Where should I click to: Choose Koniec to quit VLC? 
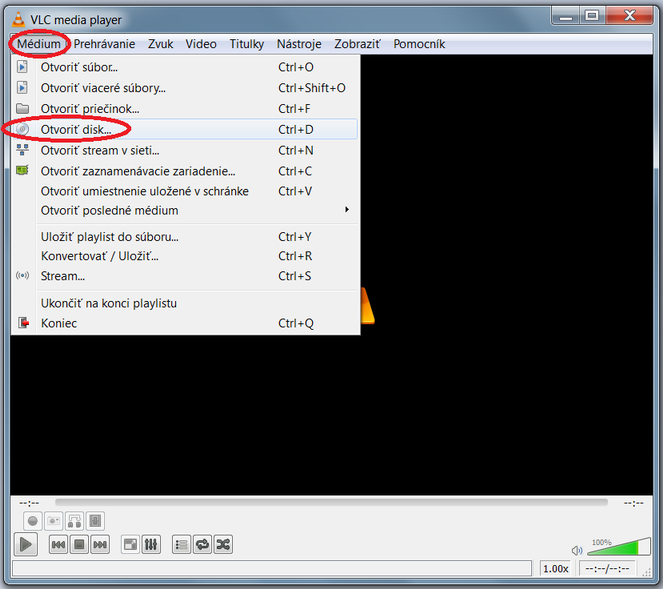click(185, 323)
